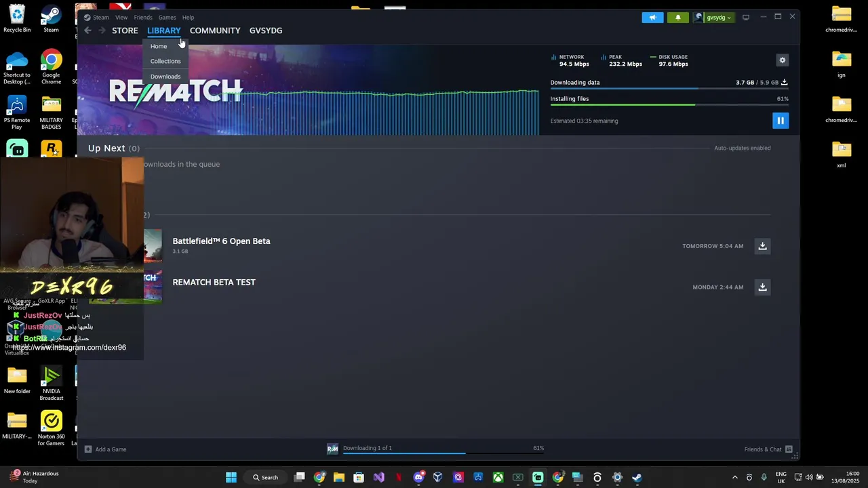The width and height of the screenshot is (868, 488).
Task: Open Battlefield™ 6 Open Beta entry
Action: tap(221, 241)
